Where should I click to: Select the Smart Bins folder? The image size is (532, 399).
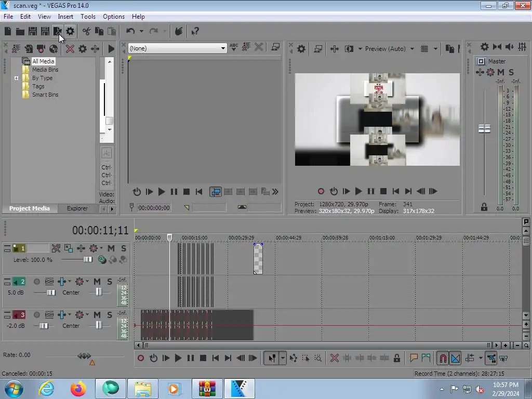[45, 95]
